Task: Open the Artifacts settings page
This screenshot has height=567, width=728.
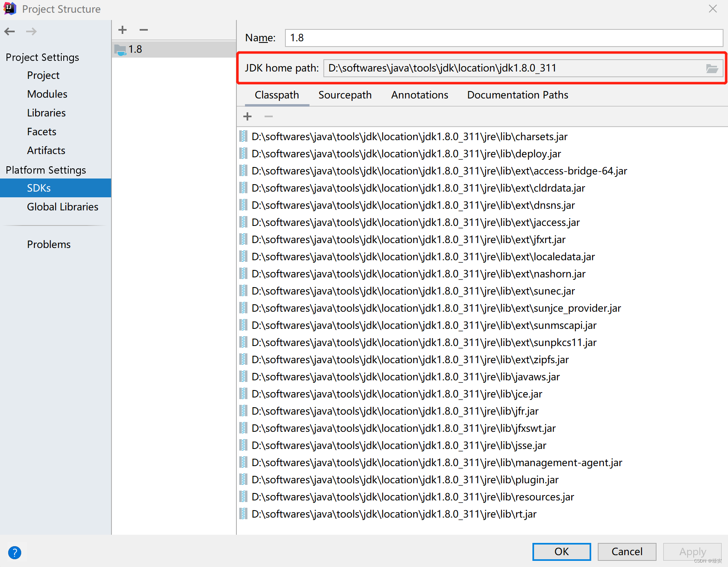Action: pos(46,150)
